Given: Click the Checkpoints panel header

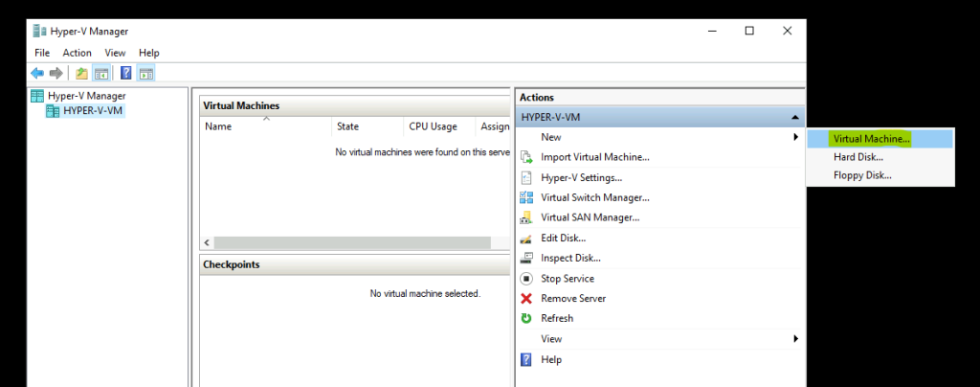Looking at the screenshot, I should (355, 264).
